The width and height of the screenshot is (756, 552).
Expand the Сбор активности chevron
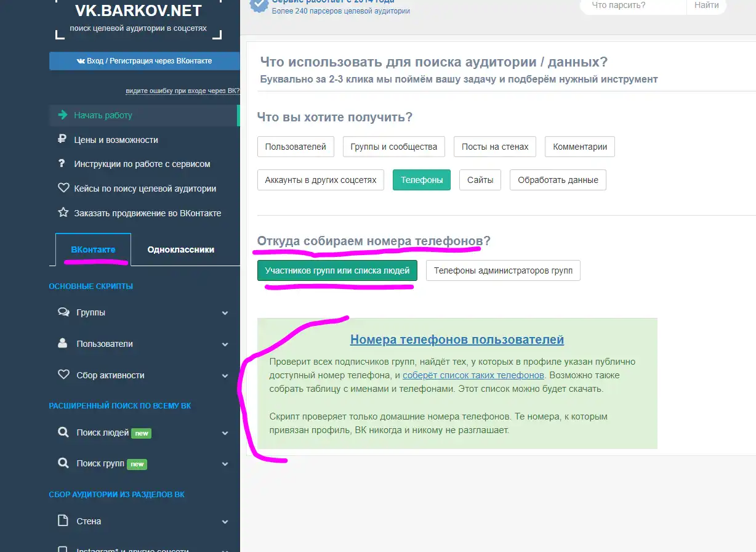click(x=225, y=376)
